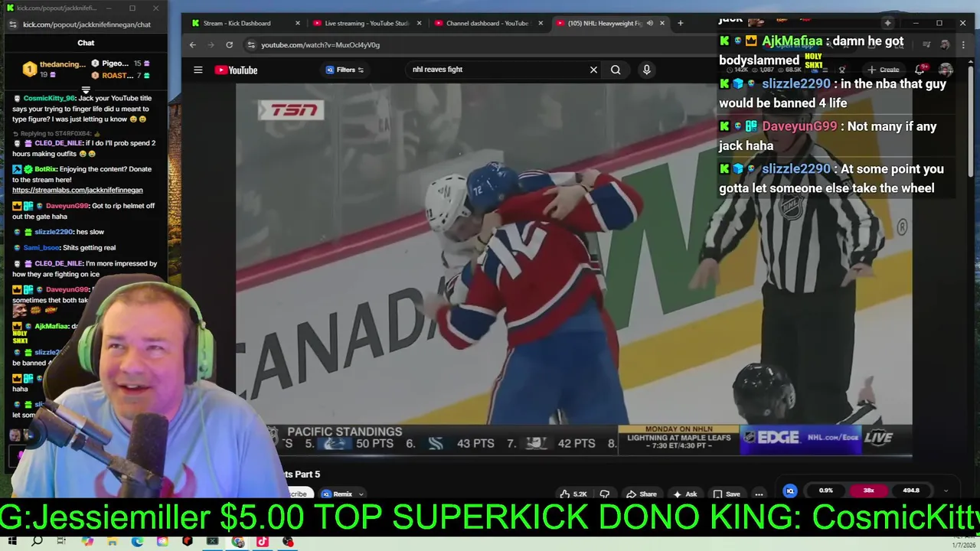View site info in the Kick chat popout window
The height and width of the screenshot is (551, 980).
[12, 24]
